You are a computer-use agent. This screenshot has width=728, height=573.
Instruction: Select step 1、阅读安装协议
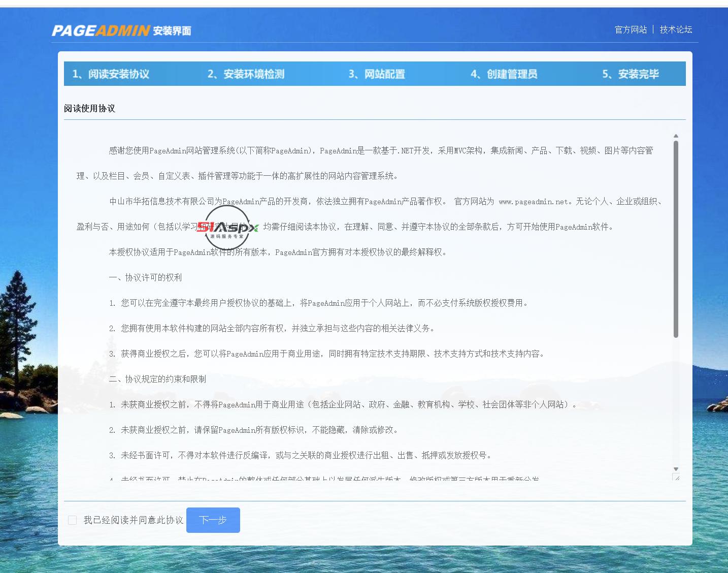[x=111, y=74]
